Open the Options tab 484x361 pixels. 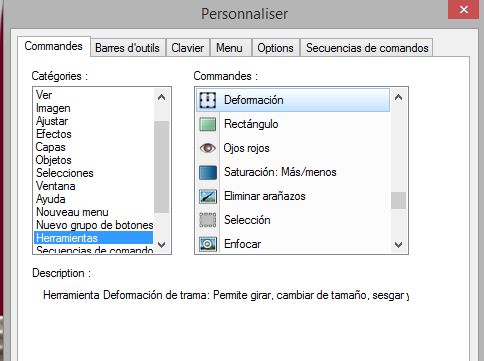[x=275, y=48]
